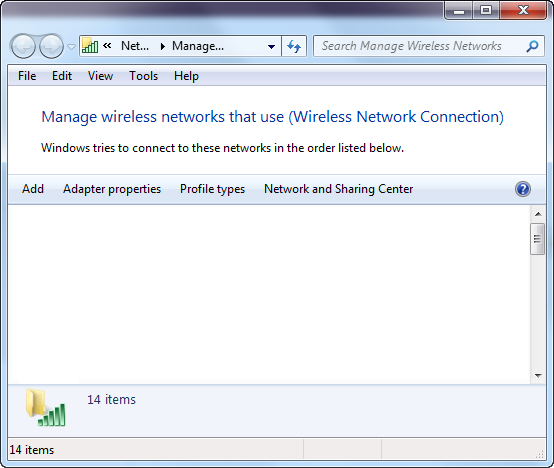Go forward with the Forward arrow button
Viewport: 554px width, 468px height.
coord(51,46)
